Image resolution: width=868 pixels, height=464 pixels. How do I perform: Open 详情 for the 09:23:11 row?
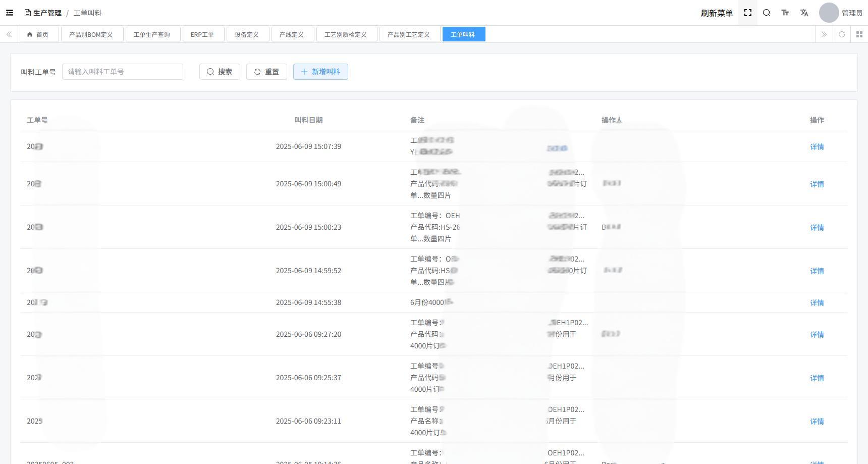click(x=817, y=422)
